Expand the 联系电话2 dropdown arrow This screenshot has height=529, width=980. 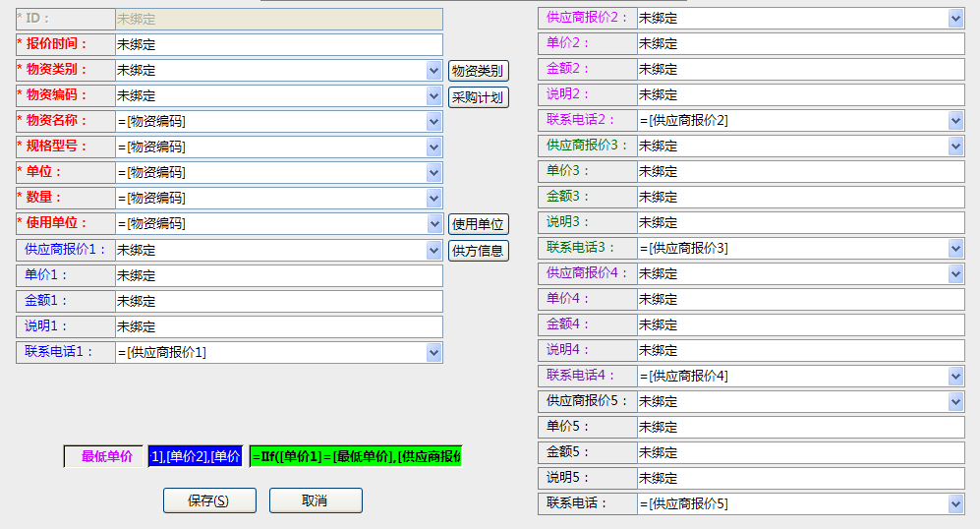(955, 121)
